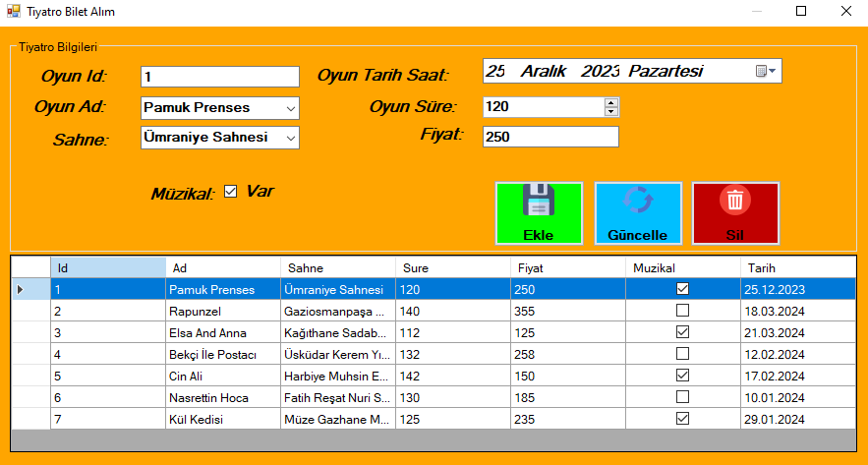The width and height of the screenshot is (868, 465).
Task: Click the Id column header
Action: click(x=108, y=267)
